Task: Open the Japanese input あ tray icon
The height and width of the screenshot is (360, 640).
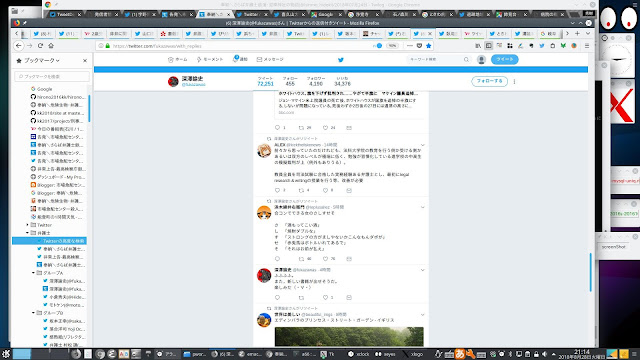Action: [460, 354]
